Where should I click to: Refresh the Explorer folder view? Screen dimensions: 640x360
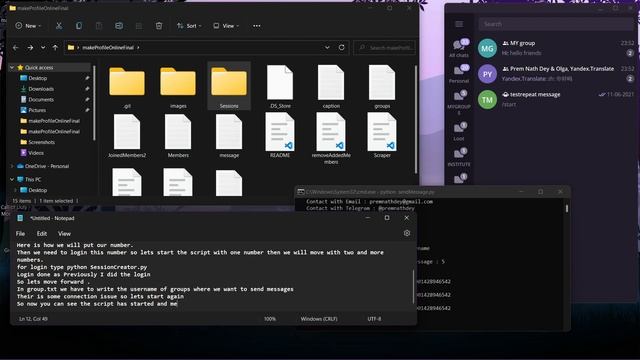(x=342, y=47)
